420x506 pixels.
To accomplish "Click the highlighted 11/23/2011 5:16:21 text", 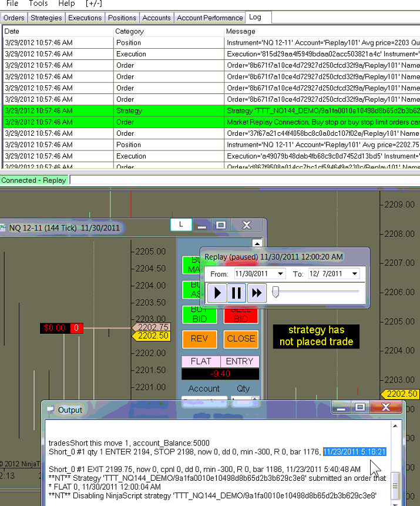I will tap(355, 452).
